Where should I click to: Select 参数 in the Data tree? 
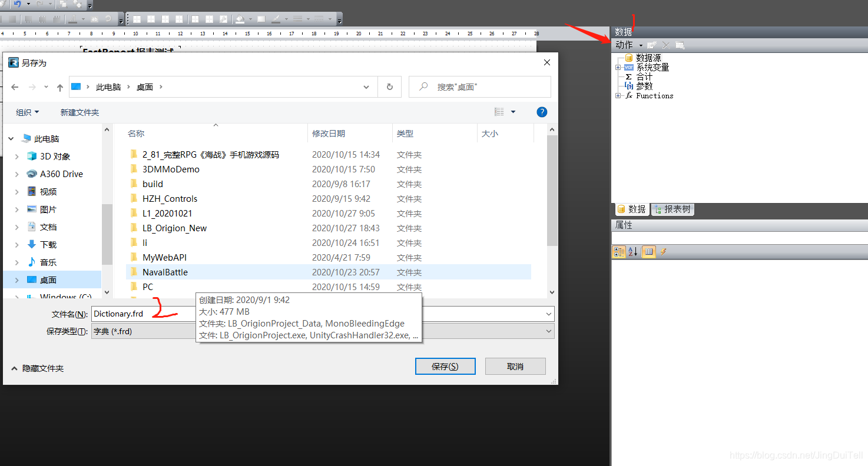tap(644, 86)
